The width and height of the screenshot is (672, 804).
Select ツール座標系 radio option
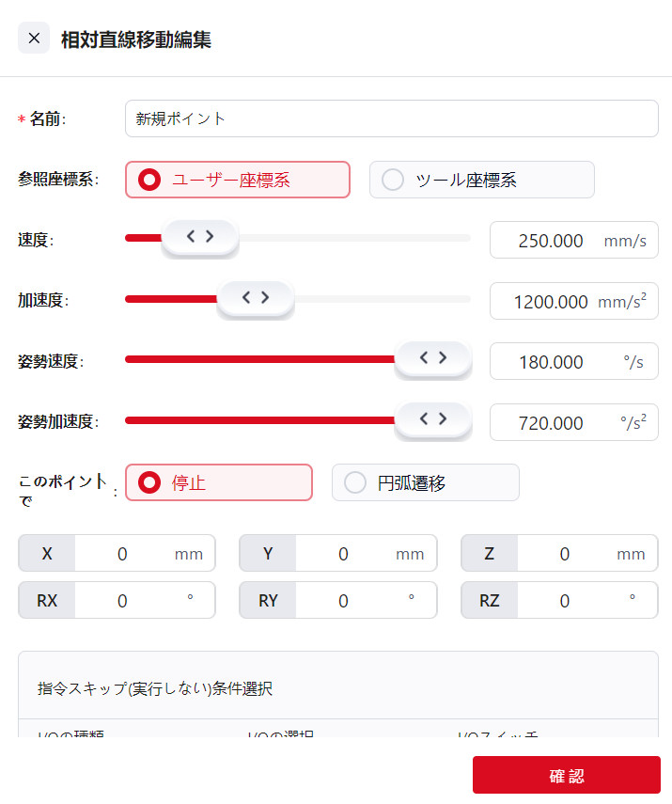click(481, 180)
